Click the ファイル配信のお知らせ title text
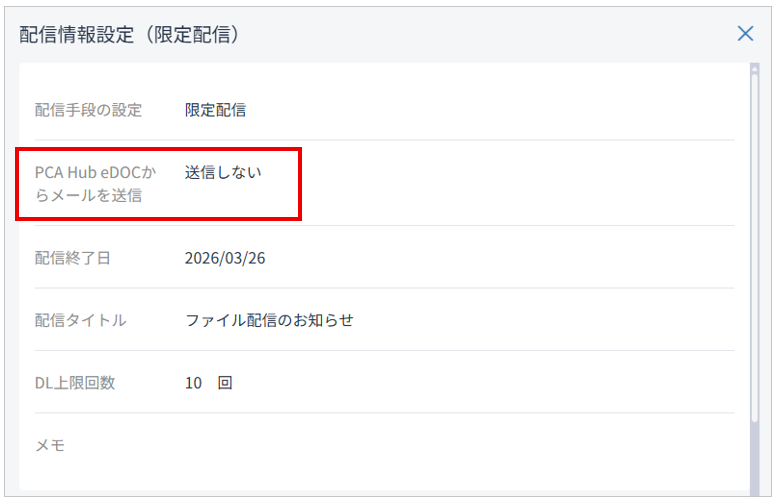This screenshot has width=777, height=501. pyautogui.click(x=269, y=321)
